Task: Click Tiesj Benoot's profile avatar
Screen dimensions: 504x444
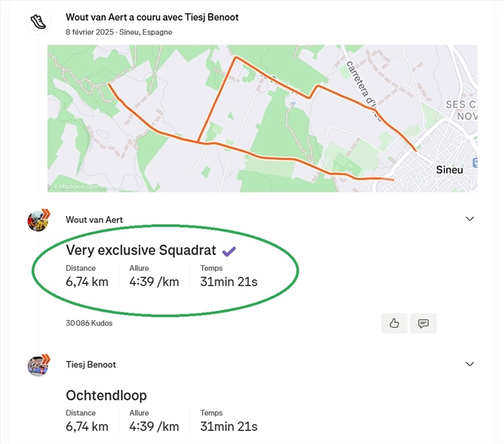Action: coord(38,365)
